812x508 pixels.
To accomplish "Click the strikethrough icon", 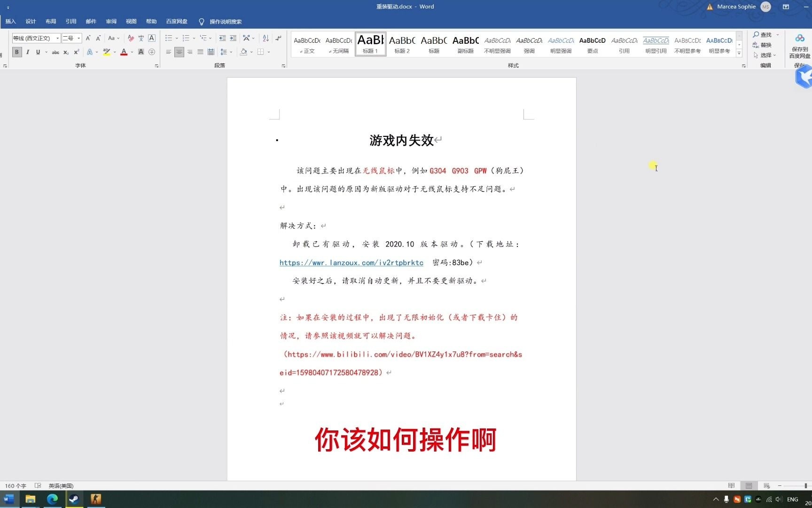I will pyautogui.click(x=55, y=52).
